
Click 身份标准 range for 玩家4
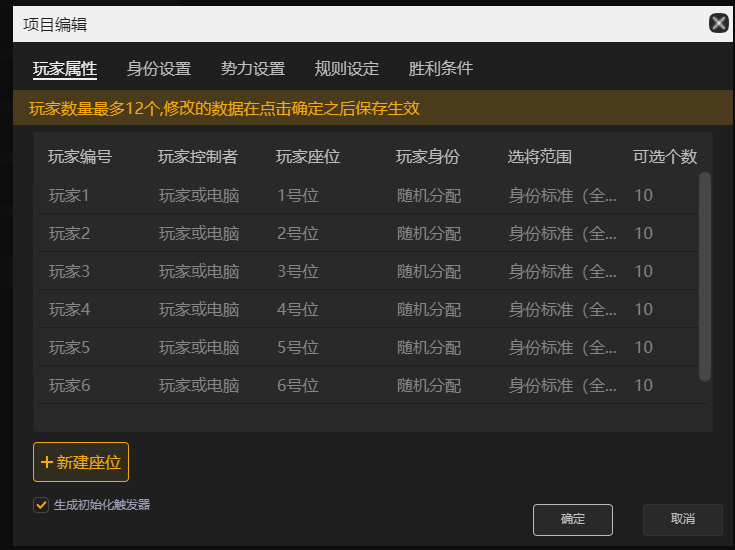[562, 309]
